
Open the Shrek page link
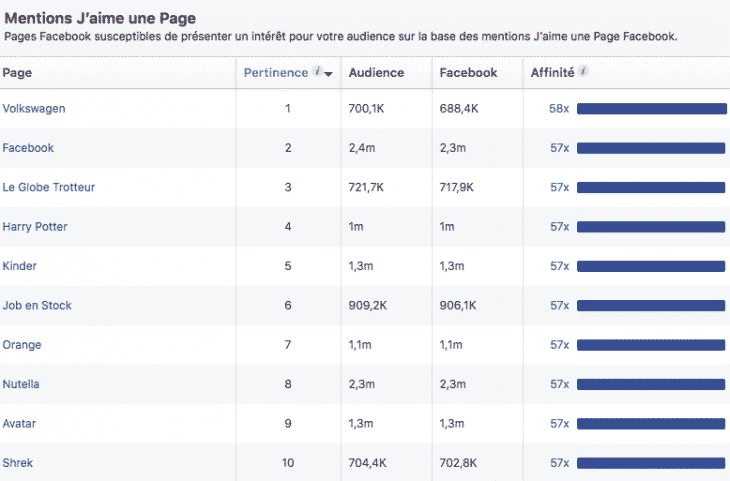[x=18, y=463]
